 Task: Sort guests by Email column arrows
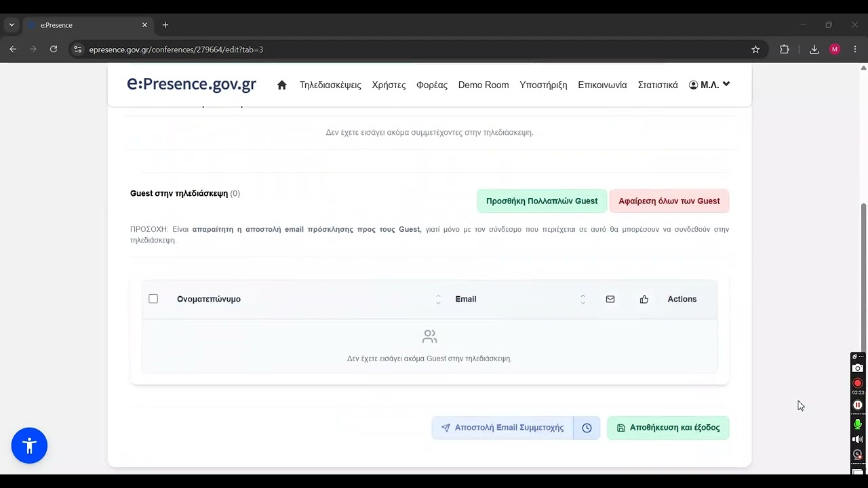(x=583, y=299)
